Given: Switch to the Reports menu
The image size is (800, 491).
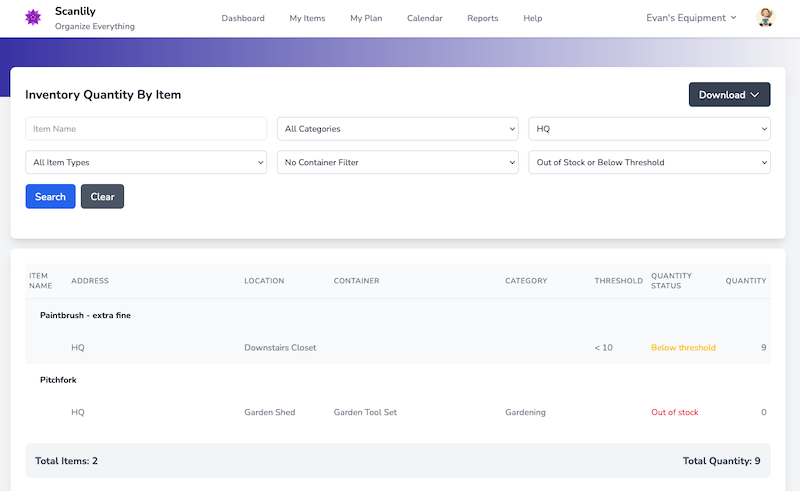Looking at the screenshot, I should click(482, 18).
